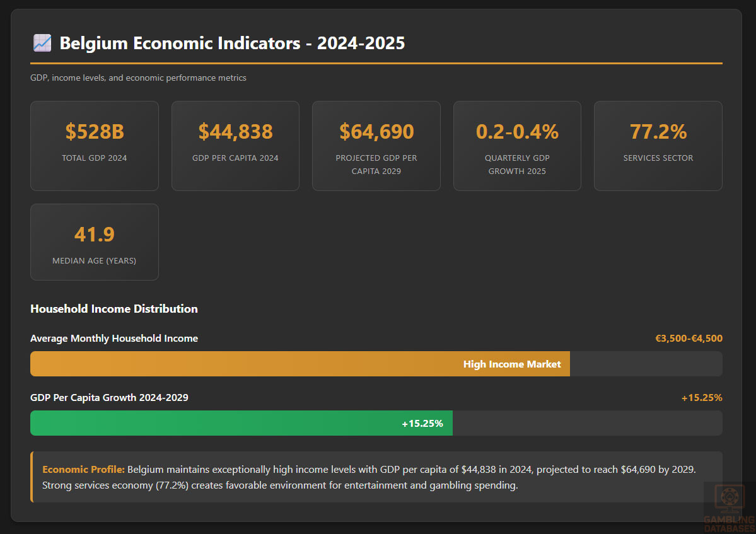Select the 41.9 Median Age card
This screenshot has height=534, width=756.
[x=95, y=242]
